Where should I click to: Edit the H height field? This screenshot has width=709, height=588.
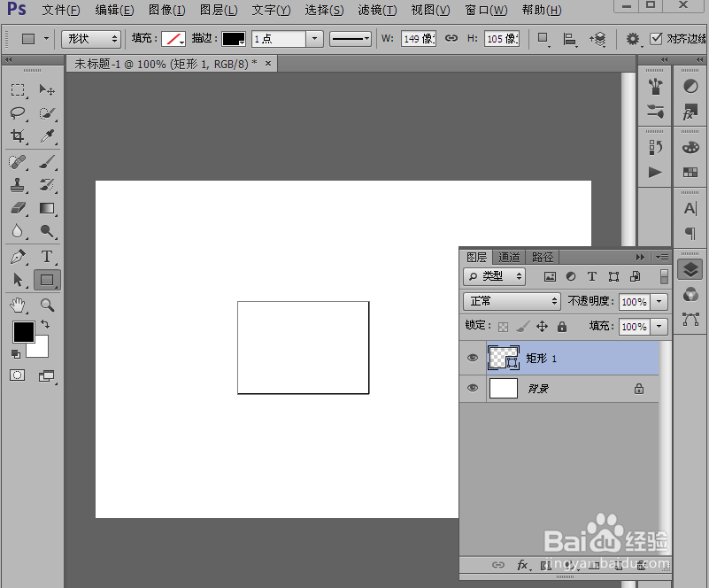502,39
